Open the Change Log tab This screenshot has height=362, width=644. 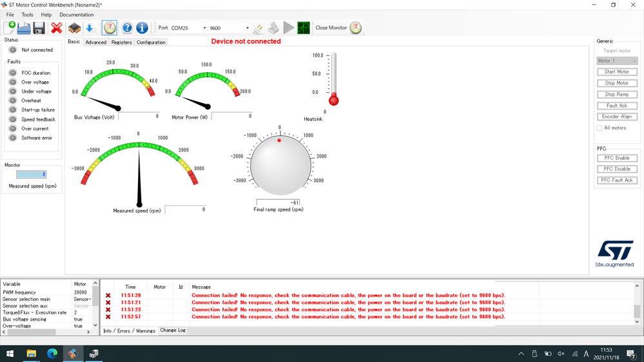[x=173, y=330]
